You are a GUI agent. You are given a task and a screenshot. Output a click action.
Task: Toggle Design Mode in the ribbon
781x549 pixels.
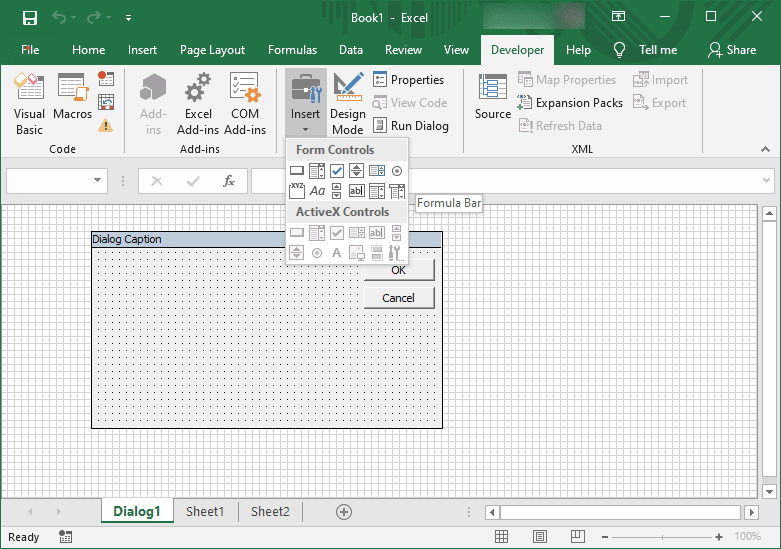(348, 104)
